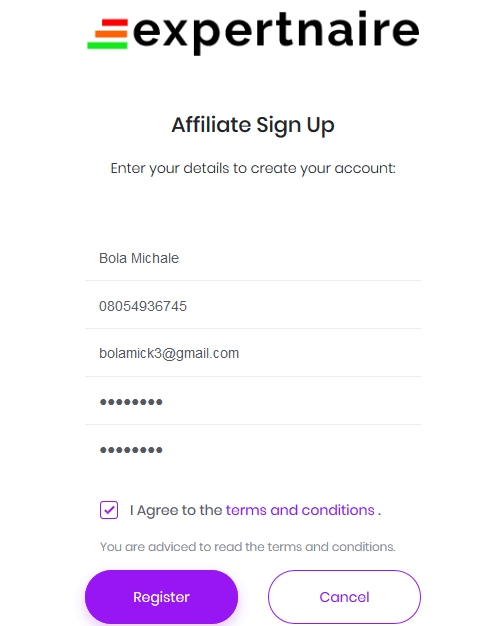
Task: Focus the confirm password field below
Action: coord(253,450)
